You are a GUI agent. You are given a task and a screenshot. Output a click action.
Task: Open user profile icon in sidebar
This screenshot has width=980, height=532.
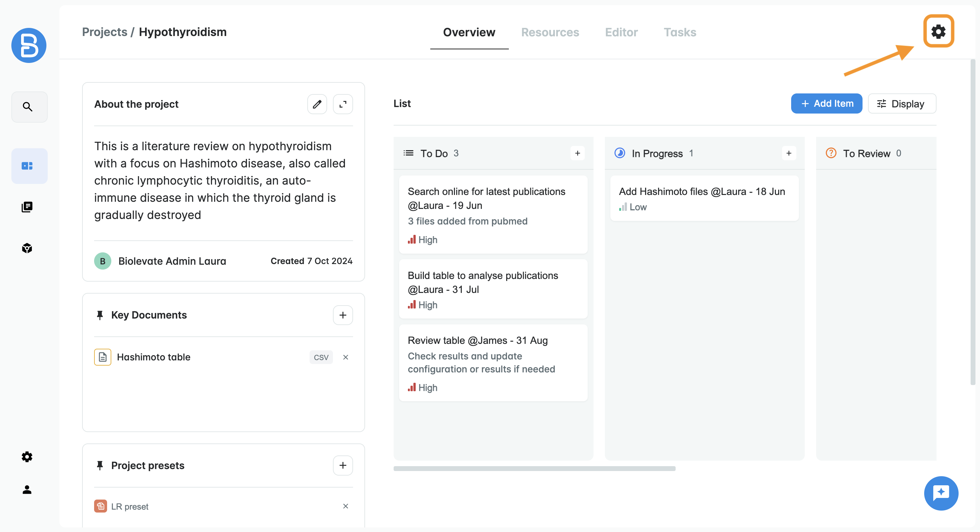27,490
